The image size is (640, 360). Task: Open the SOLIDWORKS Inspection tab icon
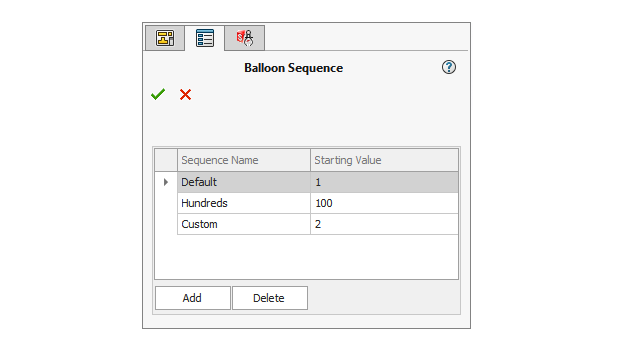[244, 38]
